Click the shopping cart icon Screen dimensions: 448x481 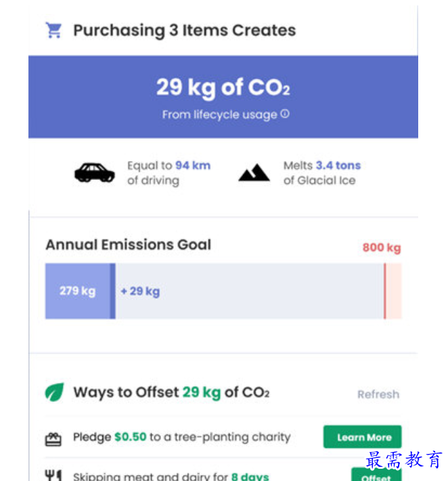point(53,30)
